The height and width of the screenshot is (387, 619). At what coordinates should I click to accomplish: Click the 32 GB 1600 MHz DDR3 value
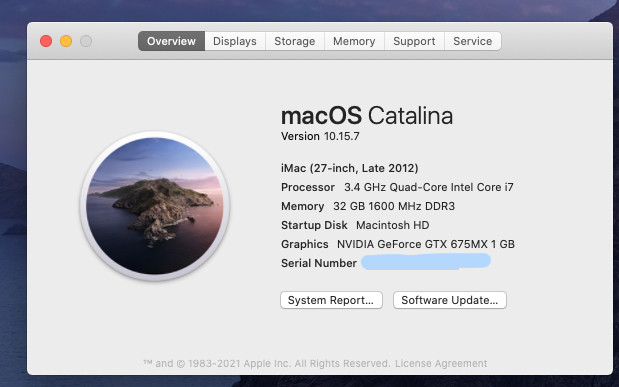pyautogui.click(x=394, y=206)
